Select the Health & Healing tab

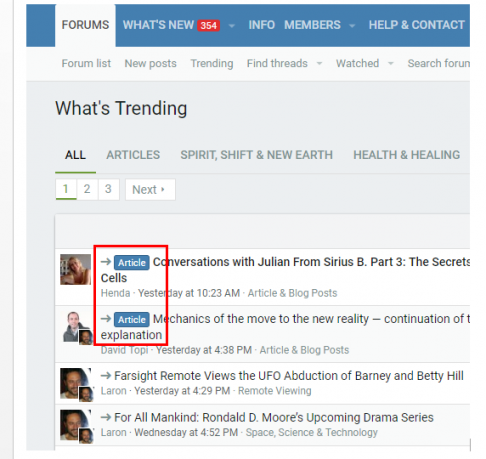(406, 155)
